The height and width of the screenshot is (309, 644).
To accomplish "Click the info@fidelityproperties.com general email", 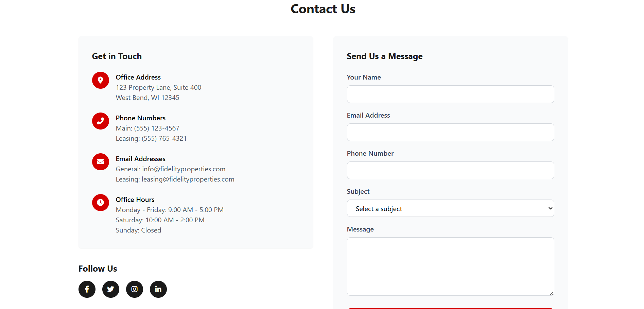I will 184,169.
